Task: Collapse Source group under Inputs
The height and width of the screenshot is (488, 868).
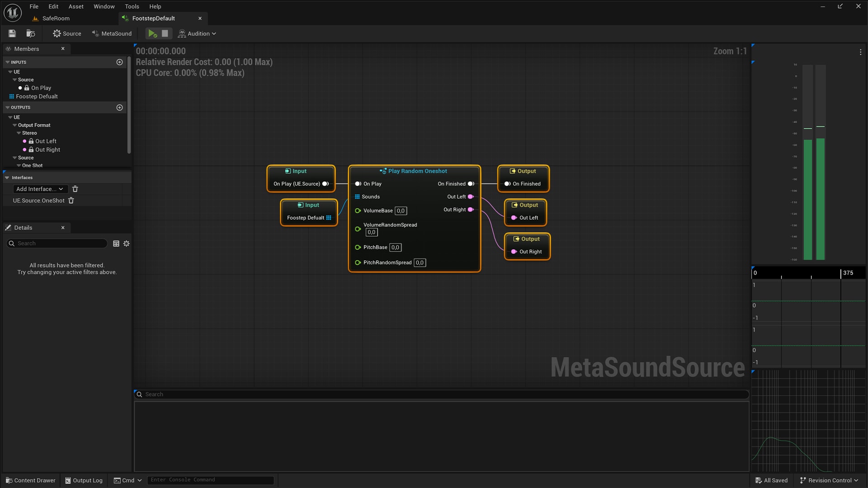Action: coord(15,80)
